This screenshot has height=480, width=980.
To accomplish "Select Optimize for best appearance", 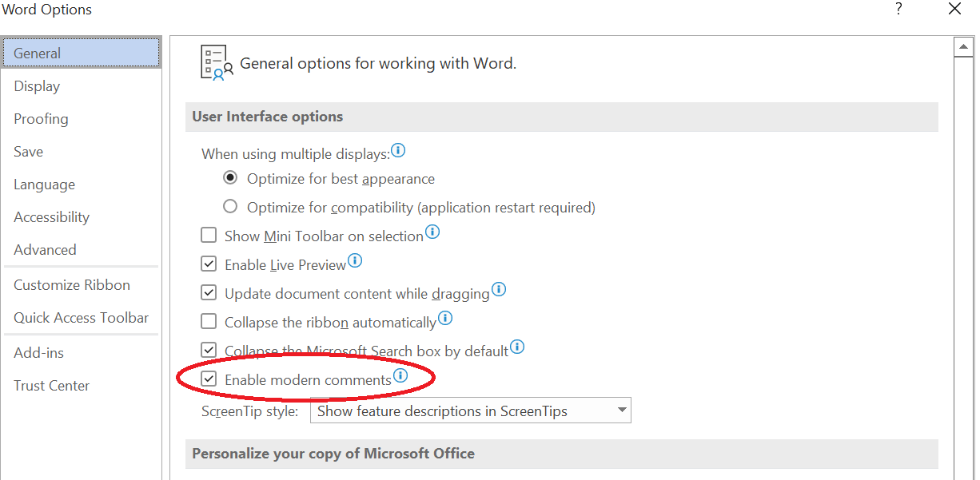I will coord(230,178).
